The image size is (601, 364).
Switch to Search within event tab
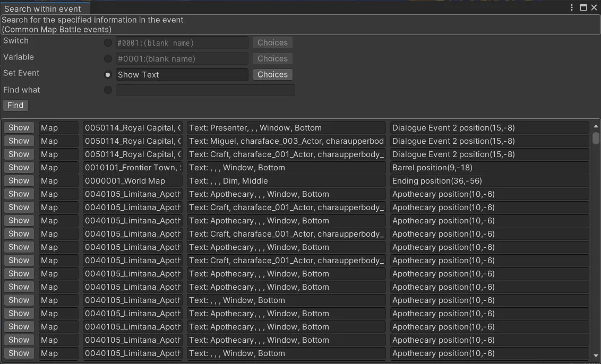43,8
